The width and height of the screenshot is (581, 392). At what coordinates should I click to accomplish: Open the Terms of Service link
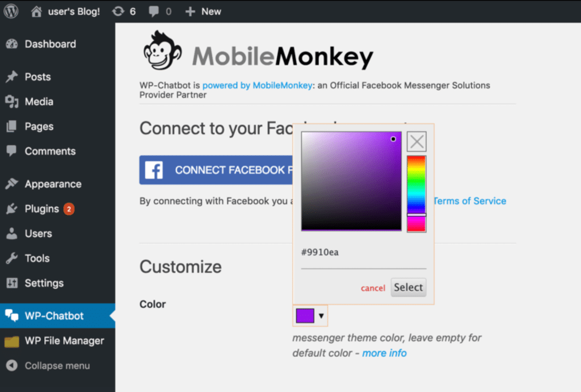470,201
